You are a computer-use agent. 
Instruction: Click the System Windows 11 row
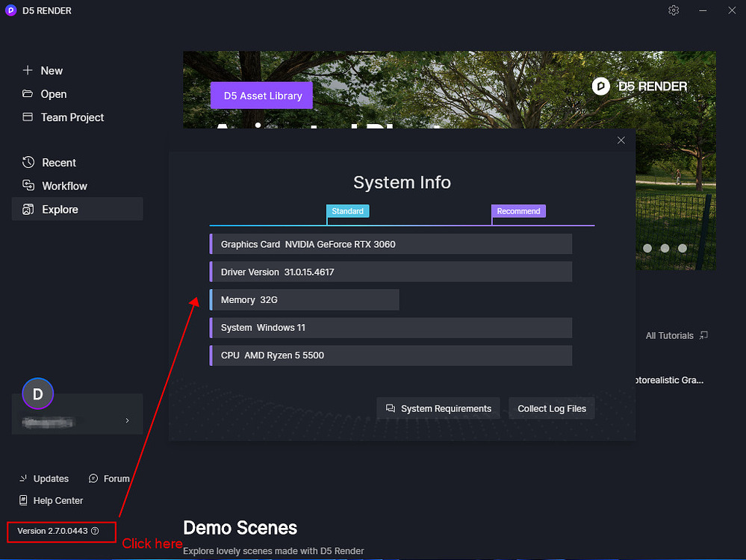[x=391, y=327]
